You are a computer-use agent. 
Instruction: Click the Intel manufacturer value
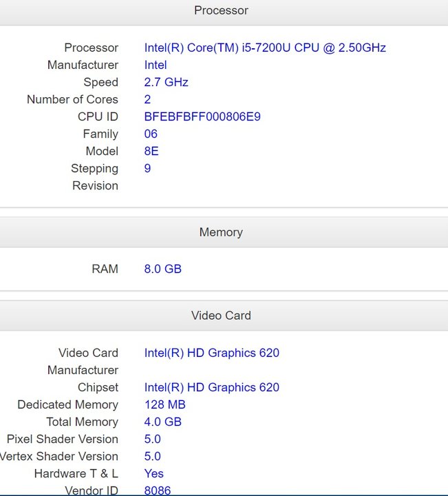156,65
